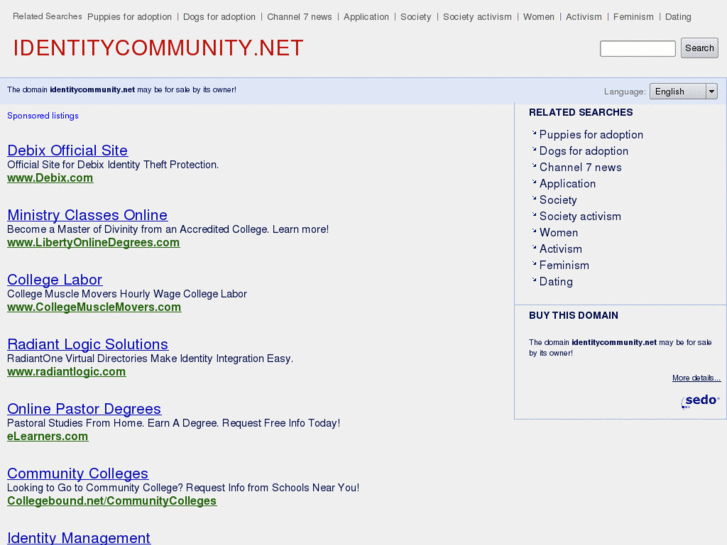Click arrow bullet beside sidebar Dating
Image resolution: width=727 pixels, height=545 pixels.
pyautogui.click(x=534, y=280)
